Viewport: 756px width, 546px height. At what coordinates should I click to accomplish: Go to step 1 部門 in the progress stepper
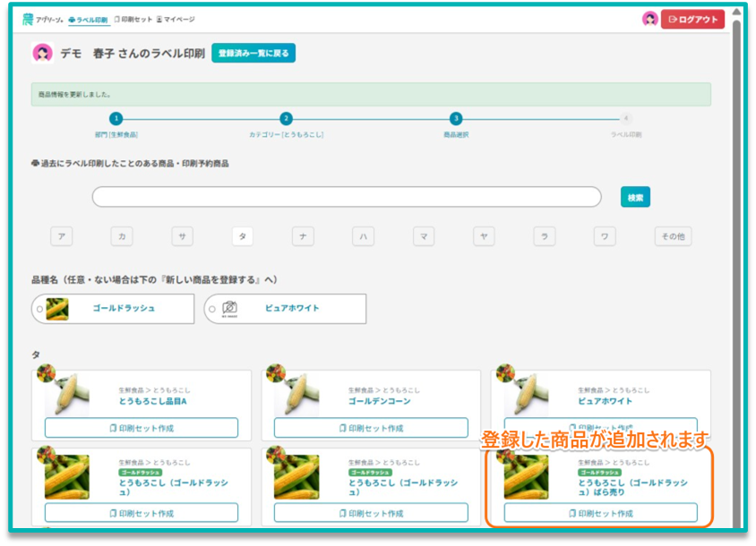tap(116, 118)
